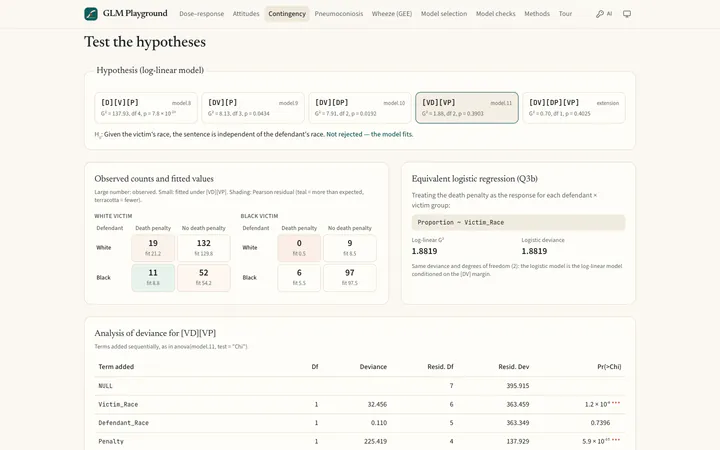
Task: Click the GLM Playground title
Action: click(x=135, y=13)
